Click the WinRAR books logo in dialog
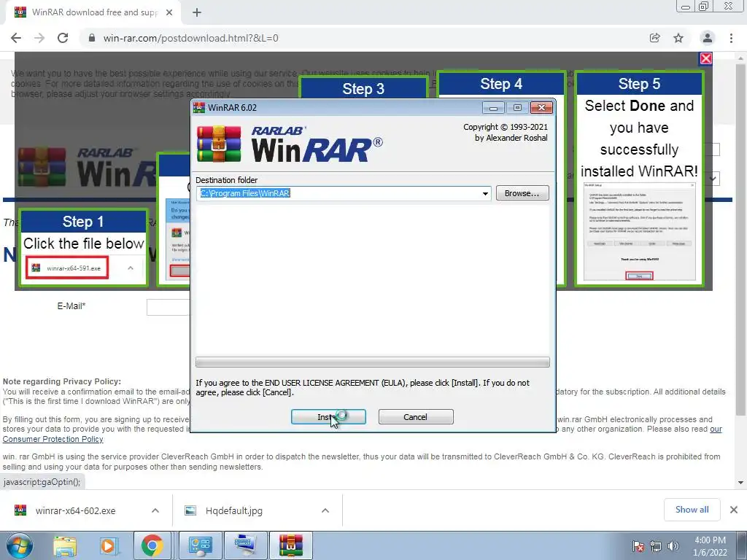The height and width of the screenshot is (560, 747). [x=219, y=144]
